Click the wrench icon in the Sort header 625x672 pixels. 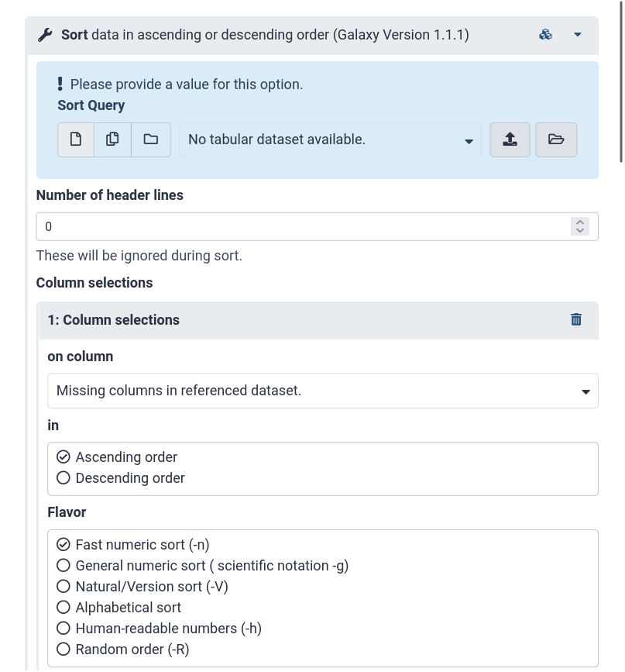click(45, 34)
